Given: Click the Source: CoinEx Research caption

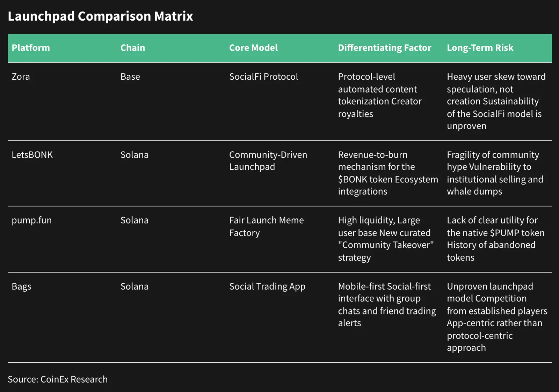Looking at the screenshot, I should 58,379.
